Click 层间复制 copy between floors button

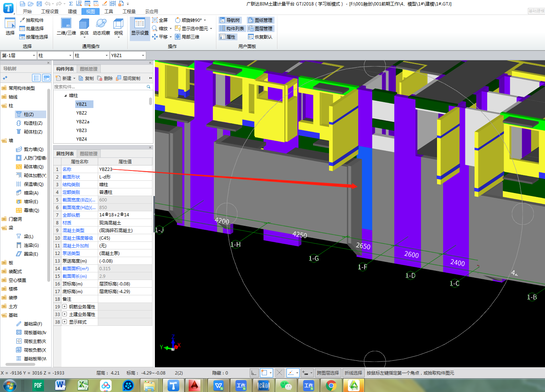coord(128,78)
